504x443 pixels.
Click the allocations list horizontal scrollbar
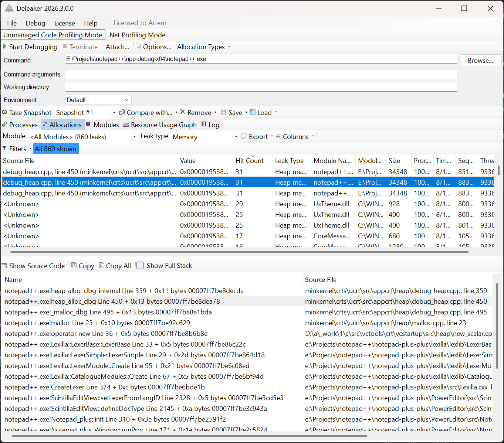(240, 252)
